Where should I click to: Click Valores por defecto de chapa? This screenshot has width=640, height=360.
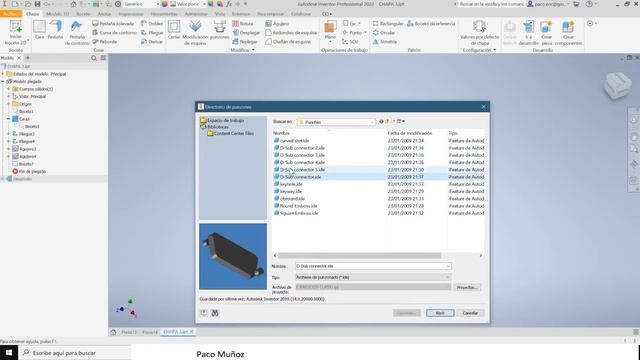[x=480, y=33]
